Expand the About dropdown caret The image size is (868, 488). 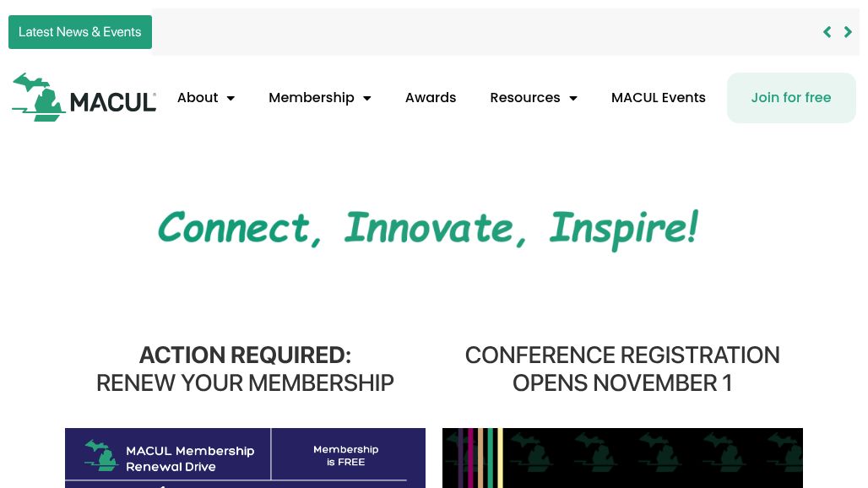[x=231, y=99]
